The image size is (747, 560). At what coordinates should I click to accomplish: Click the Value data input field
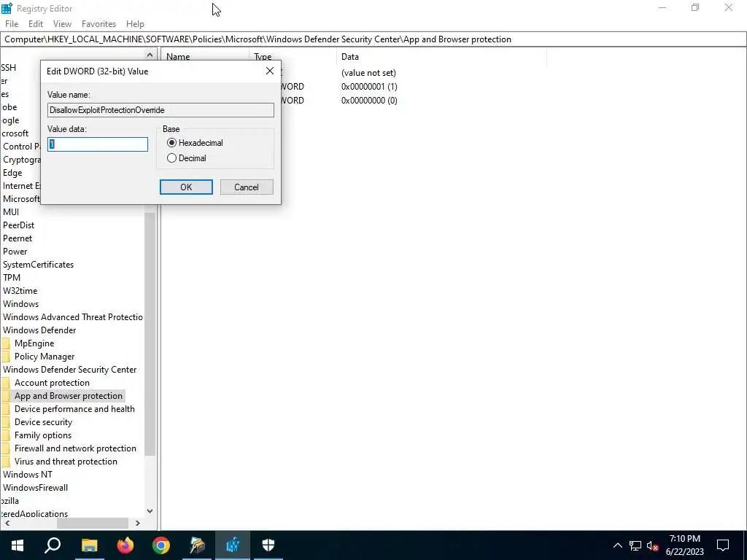pos(98,144)
